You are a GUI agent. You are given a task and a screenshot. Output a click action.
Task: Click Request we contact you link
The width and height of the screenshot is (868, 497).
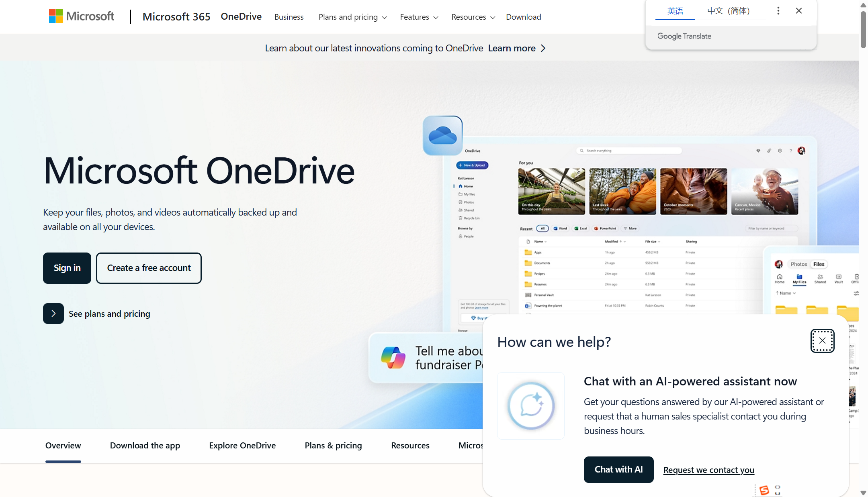(708, 470)
